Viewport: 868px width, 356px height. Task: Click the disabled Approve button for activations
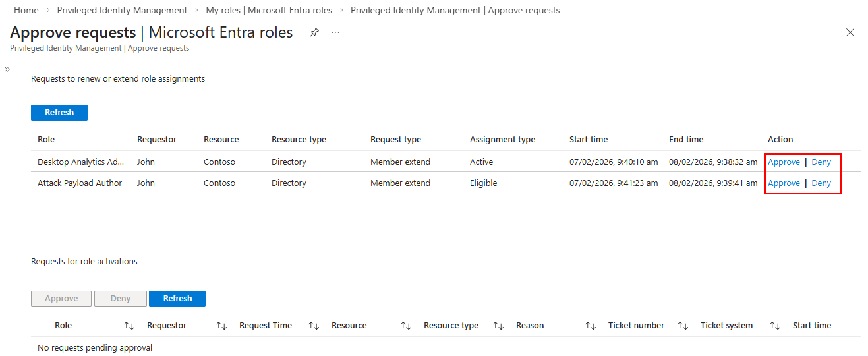pyautogui.click(x=61, y=299)
